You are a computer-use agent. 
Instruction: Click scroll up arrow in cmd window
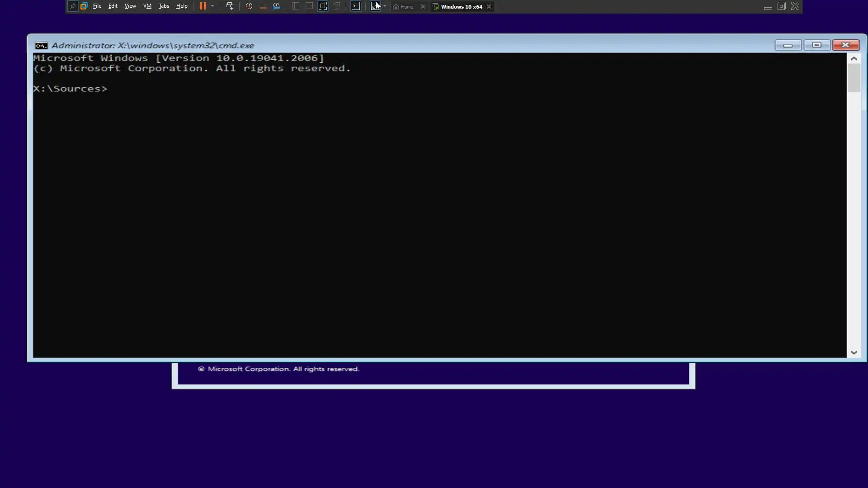tap(854, 59)
